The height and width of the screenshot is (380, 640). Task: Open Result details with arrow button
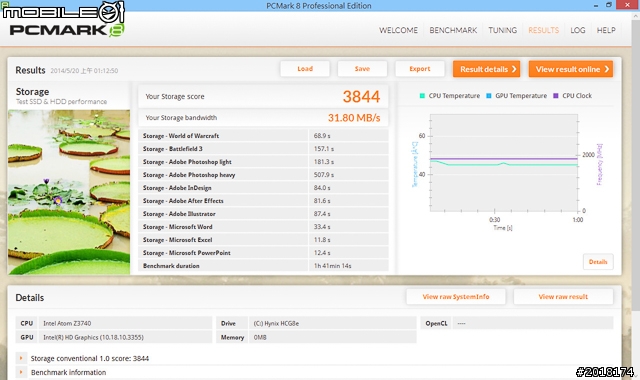487,69
